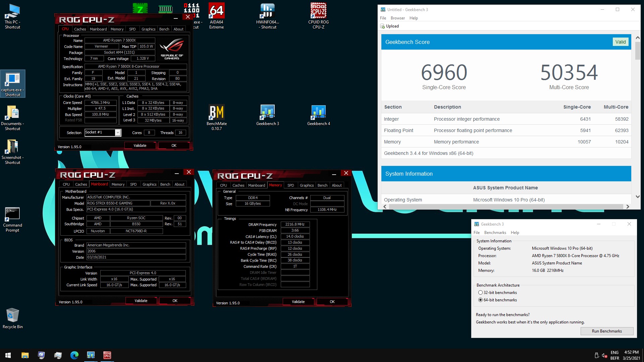Click scroll down arrow in Geekbench results

point(637,197)
